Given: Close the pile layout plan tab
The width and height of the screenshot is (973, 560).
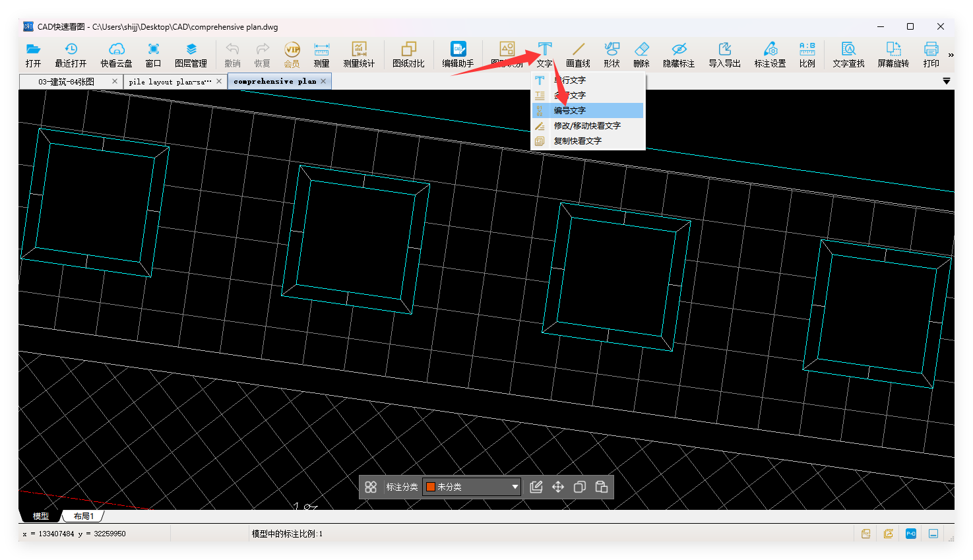Looking at the screenshot, I should pyautogui.click(x=219, y=81).
